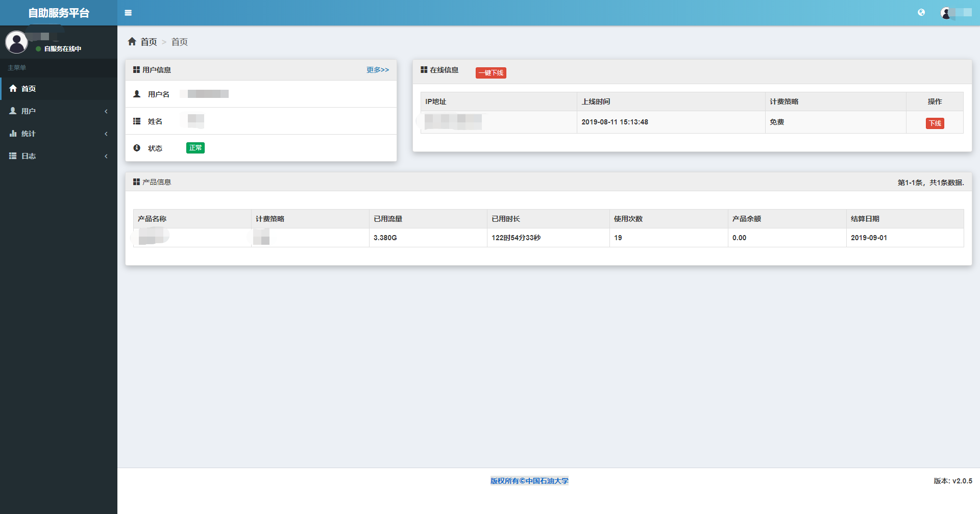Click the globe icon in top bar
The width and height of the screenshot is (980, 514).
click(921, 13)
